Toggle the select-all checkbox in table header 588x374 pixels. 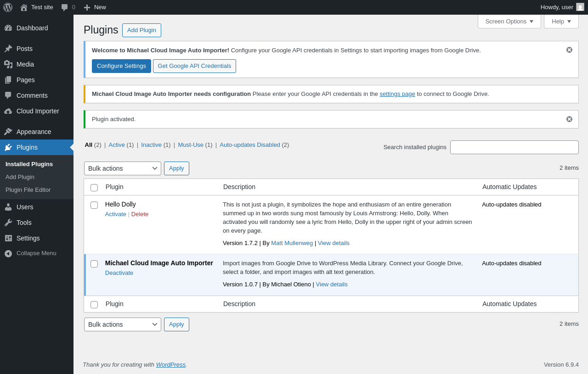click(94, 188)
